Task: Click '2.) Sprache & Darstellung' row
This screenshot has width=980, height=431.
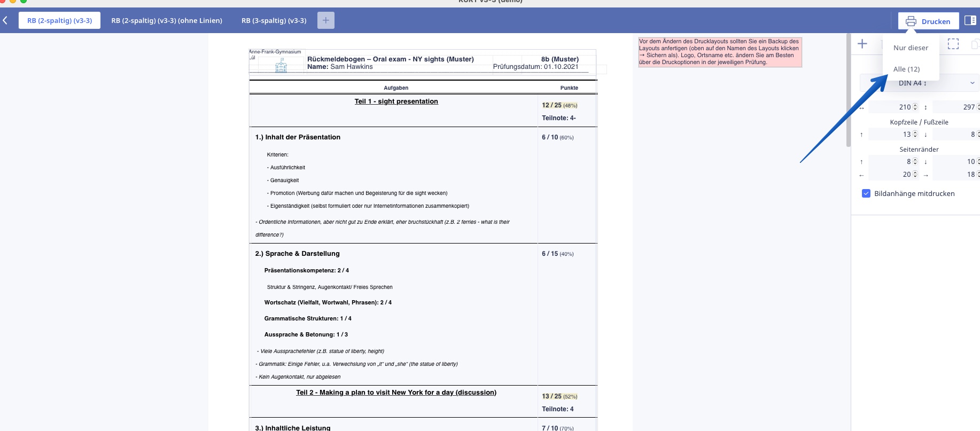Action: point(297,254)
